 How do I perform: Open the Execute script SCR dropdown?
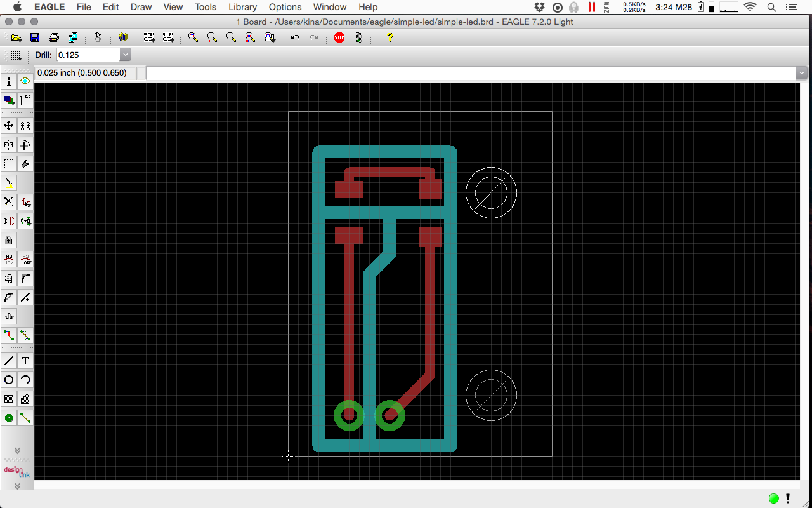click(x=149, y=37)
